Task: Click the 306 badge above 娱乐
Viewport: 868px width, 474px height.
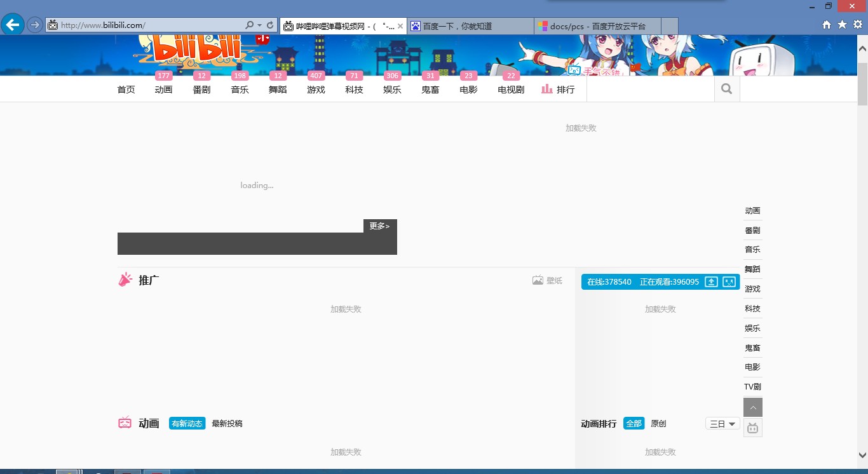Action: pos(392,76)
